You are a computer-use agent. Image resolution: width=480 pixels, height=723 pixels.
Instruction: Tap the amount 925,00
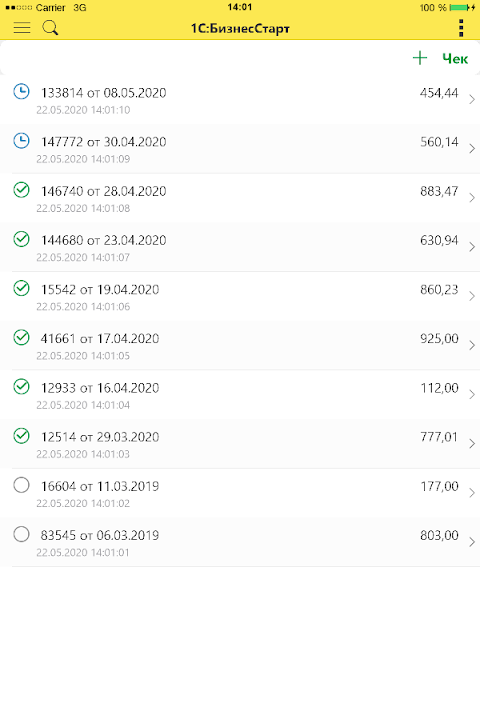tap(439, 338)
